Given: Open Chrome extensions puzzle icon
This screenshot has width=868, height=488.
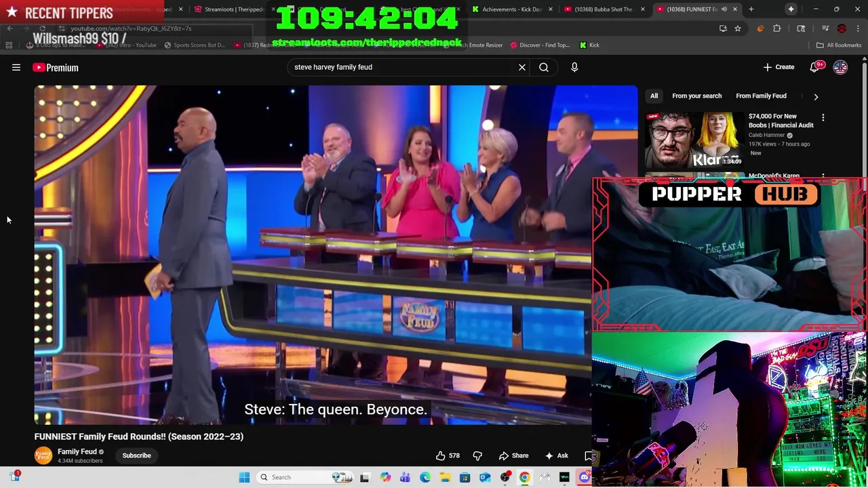Looking at the screenshot, I should tap(777, 28).
